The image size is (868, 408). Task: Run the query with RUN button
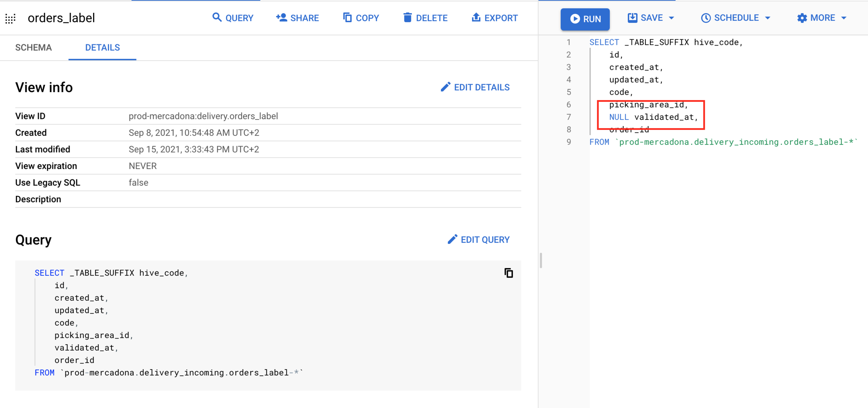point(585,19)
